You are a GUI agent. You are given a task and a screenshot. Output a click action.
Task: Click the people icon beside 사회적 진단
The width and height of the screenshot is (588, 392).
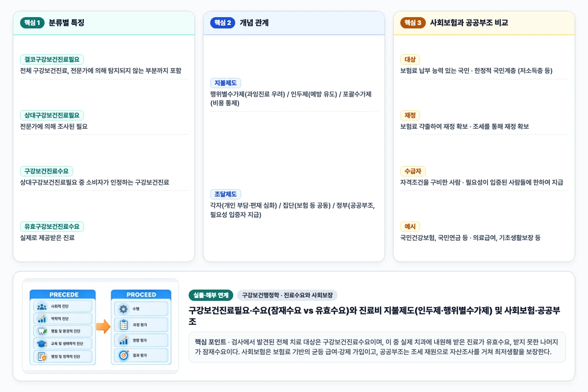[x=42, y=307]
